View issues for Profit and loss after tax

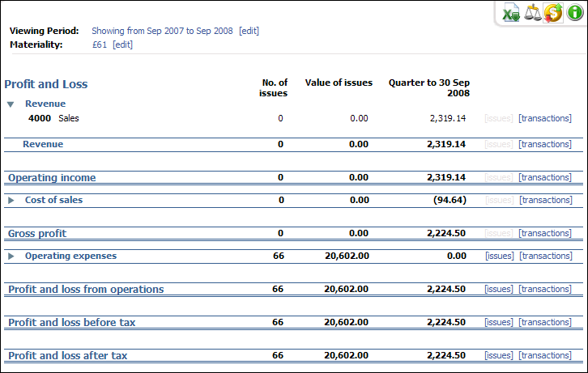498,355
